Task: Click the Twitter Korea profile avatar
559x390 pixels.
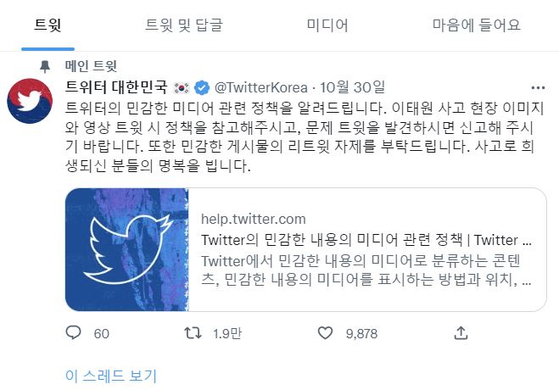Action: 30,101
